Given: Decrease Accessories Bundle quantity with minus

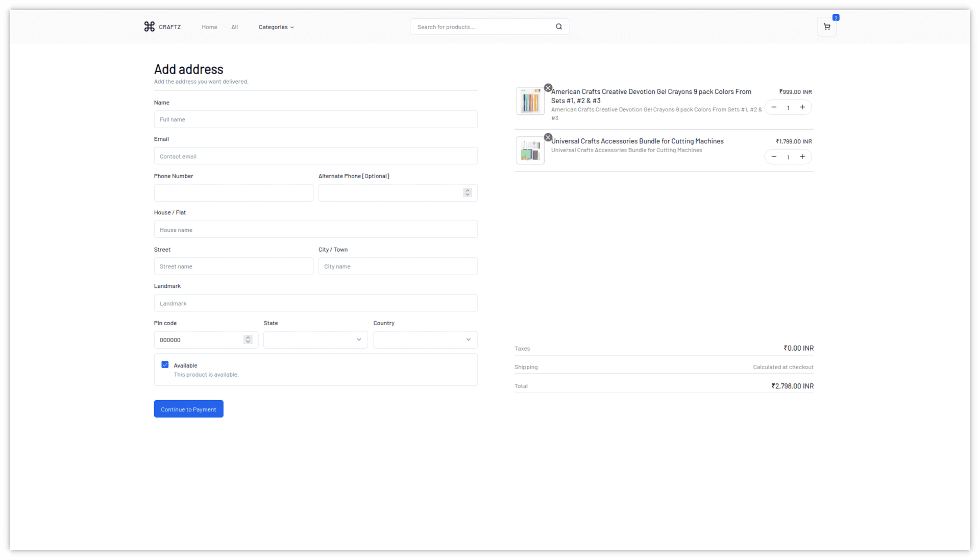Looking at the screenshot, I should (774, 157).
